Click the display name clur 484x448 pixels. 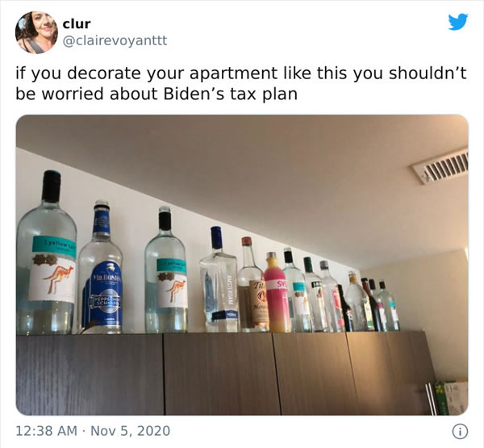77,23
